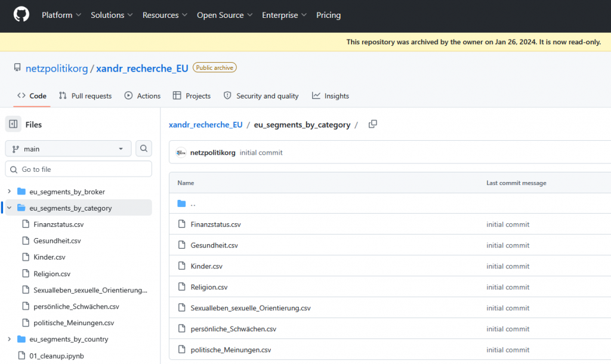Go to the Pricing page
611x364 pixels.
(329, 15)
